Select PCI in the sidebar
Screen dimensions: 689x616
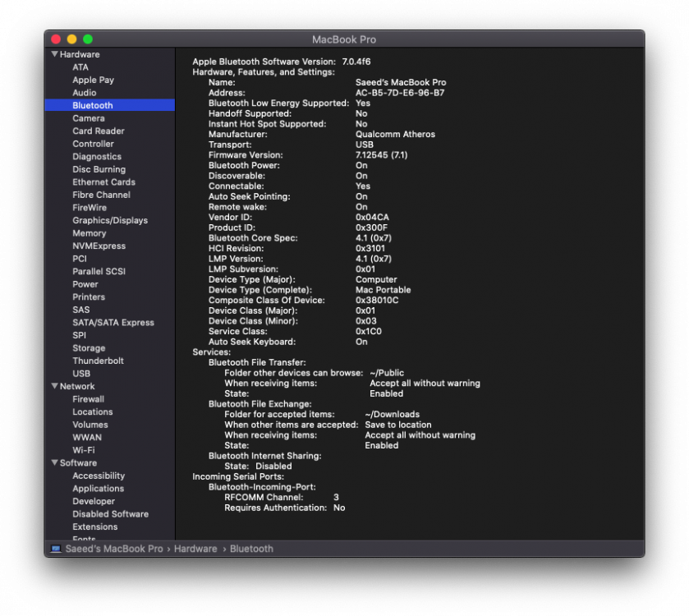[80, 259]
